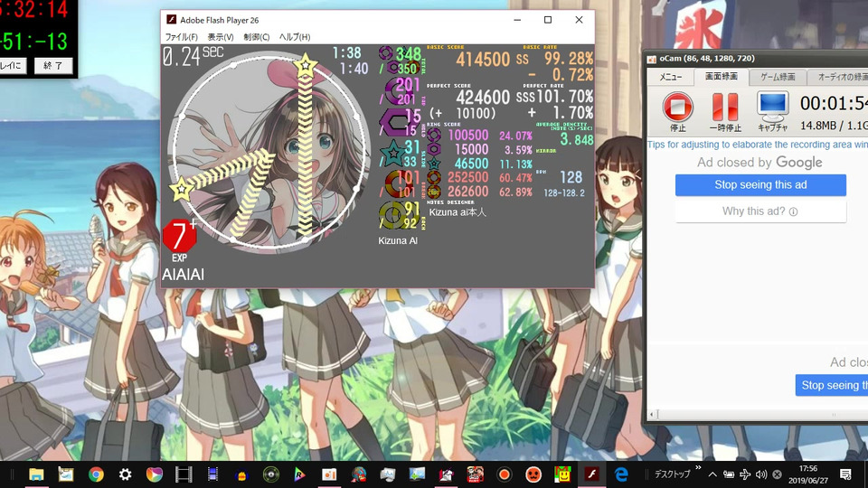Open Settings gear from the taskbar
Screen dimensions: 868x488
pos(125,474)
